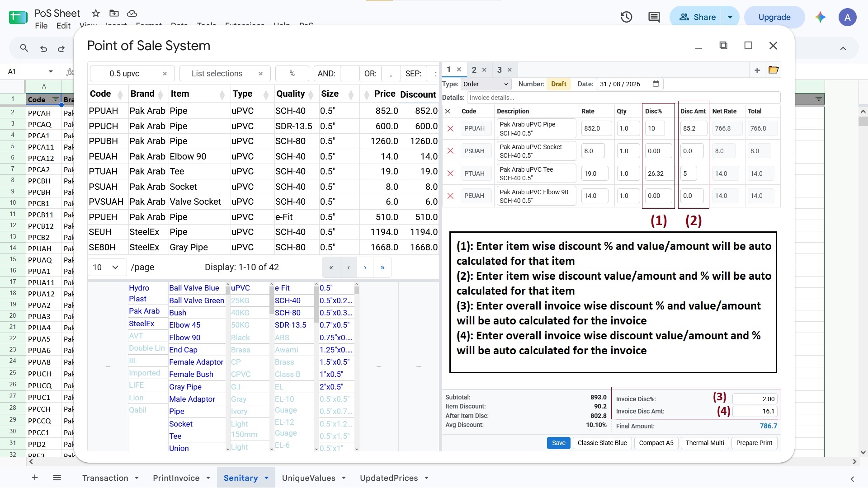This screenshot has width=868, height=488.
Task: Click Prepare Print button
Action: coord(754,443)
